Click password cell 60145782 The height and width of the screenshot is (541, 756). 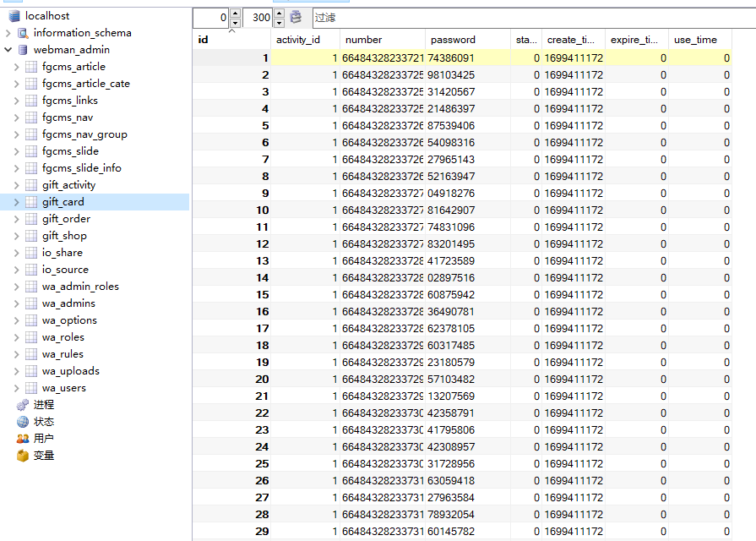[x=468, y=531]
